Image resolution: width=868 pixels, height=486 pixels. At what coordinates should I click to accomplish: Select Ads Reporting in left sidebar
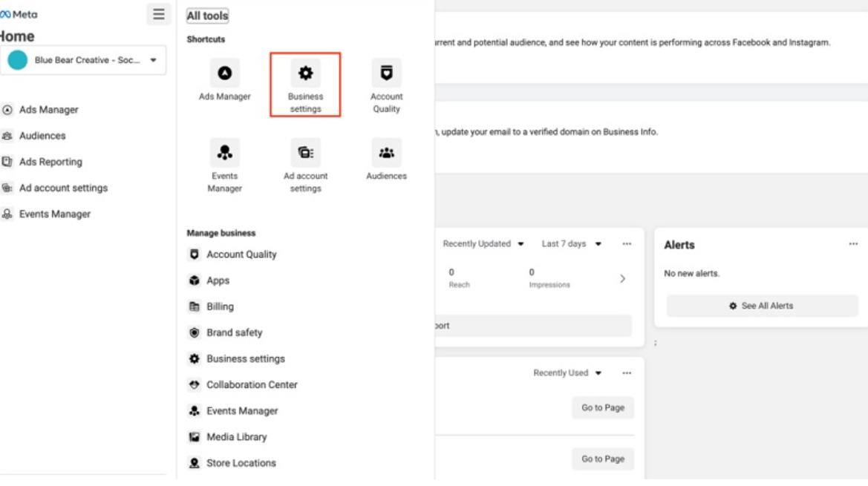pyautogui.click(x=50, y=162)
